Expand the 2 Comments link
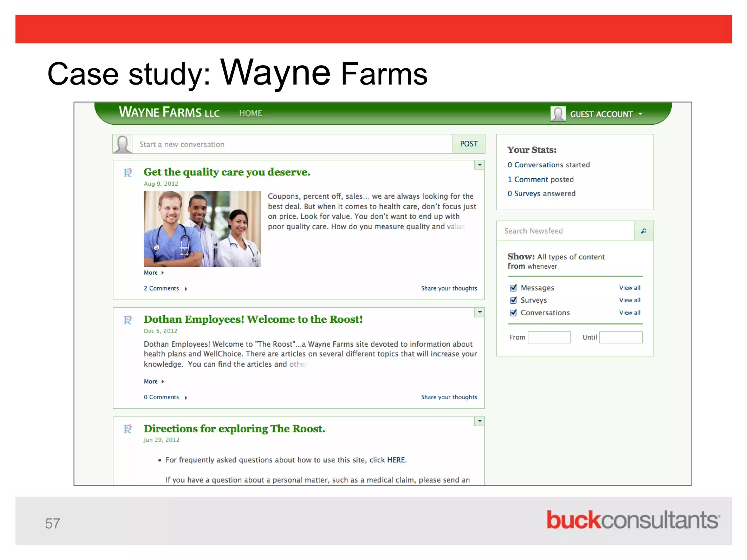This screenshot has height=560, width=747. click(x=165, y=288)
